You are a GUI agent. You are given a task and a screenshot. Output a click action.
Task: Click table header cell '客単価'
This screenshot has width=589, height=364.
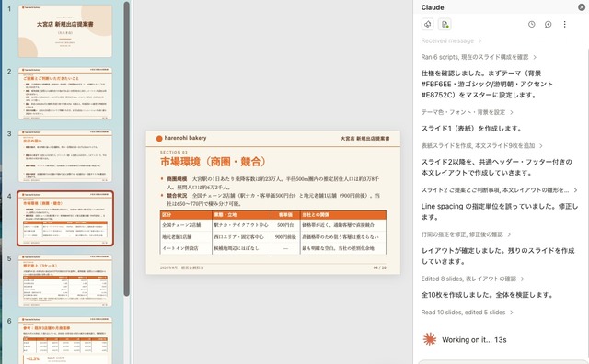(x=285, y=215)
